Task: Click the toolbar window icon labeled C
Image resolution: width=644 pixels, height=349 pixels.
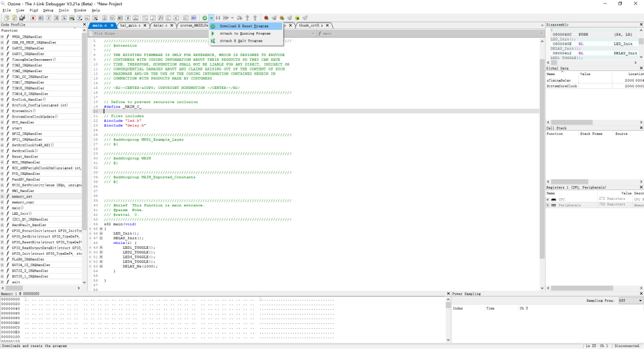Action: point(176,18)
